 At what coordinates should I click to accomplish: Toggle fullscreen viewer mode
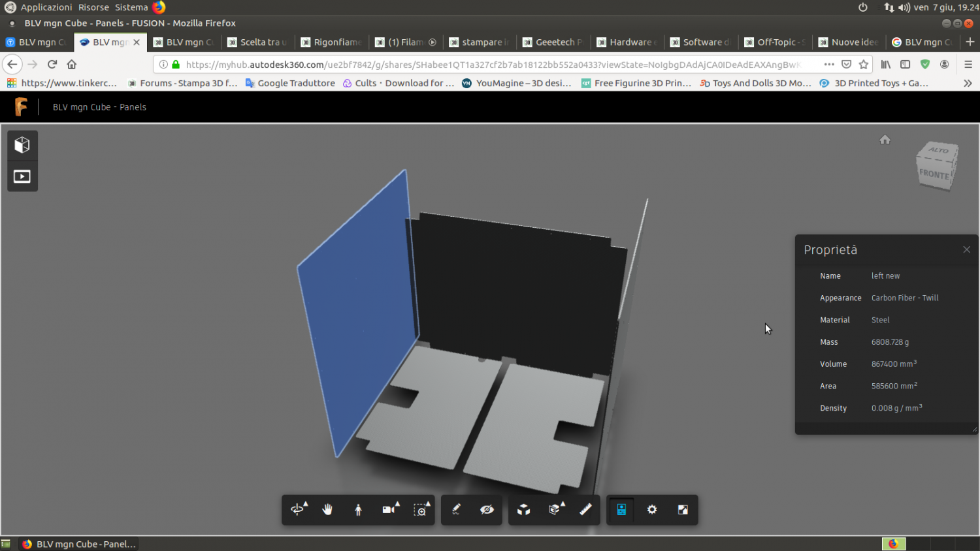point(683,510)
